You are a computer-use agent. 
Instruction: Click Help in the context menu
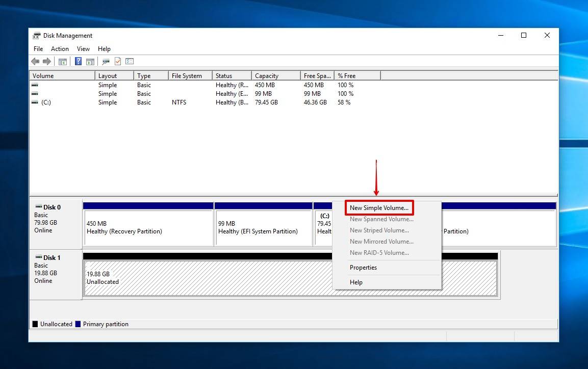tap(356, 282)
